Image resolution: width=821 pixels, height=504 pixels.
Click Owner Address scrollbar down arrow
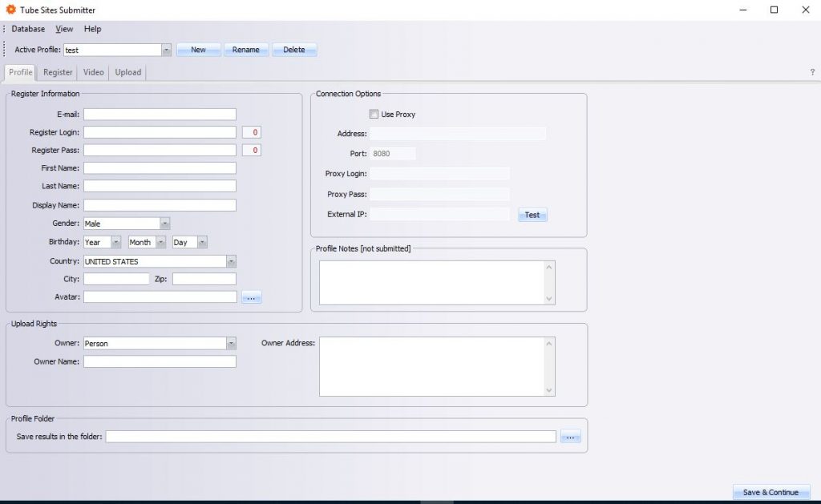pyautogui.click(x=549, y=390)
